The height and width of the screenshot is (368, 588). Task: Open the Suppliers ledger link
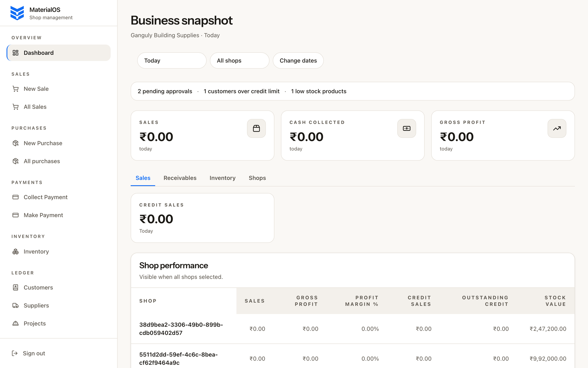[58, 305]
